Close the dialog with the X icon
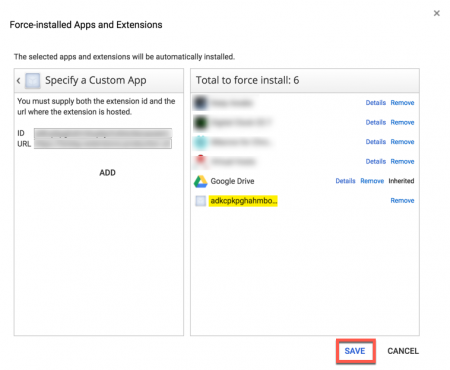450x370 pixels. click(x=437, y=13)
